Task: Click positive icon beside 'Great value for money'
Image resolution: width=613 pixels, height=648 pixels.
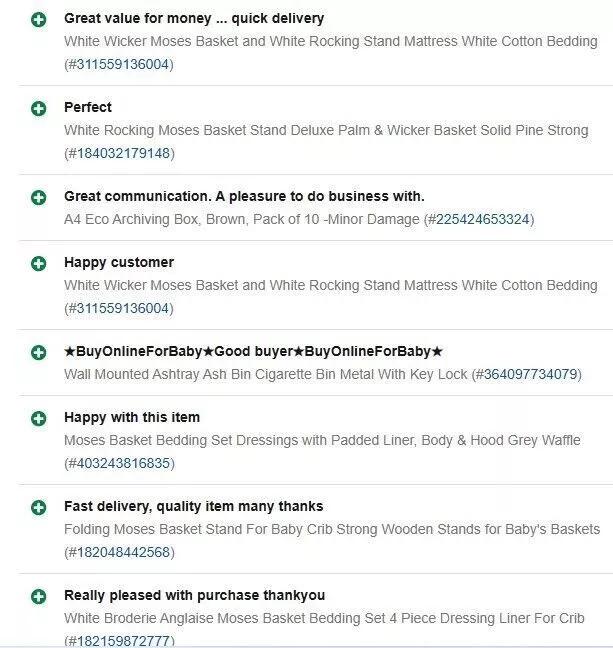Action: [39, 19]
